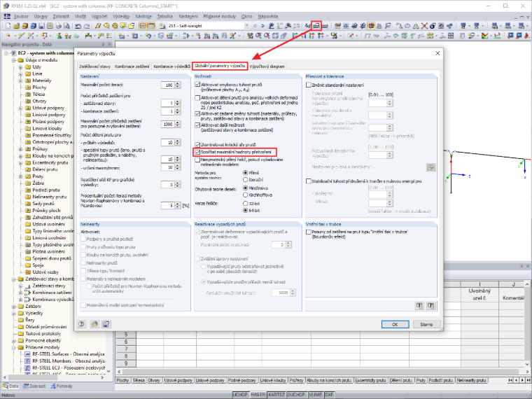This screenshot has width=532, height=399.
Task: Click OK in Parametry výpočtu dialog
Action: (395, 324)
